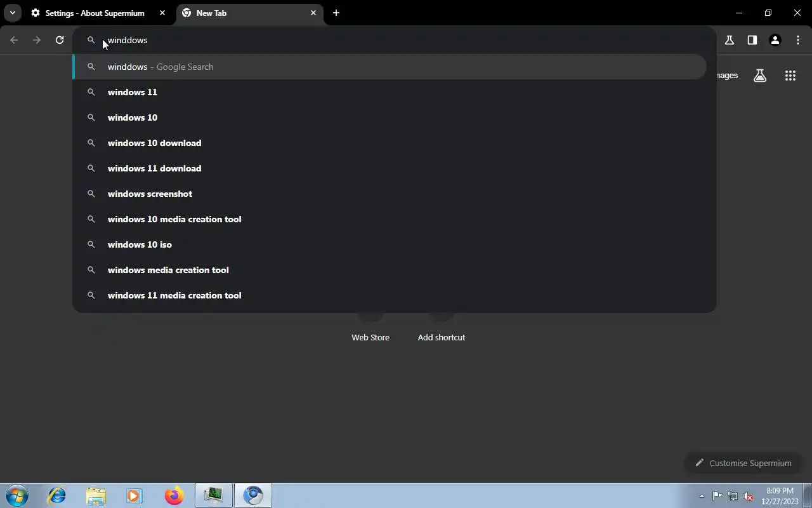Click the Show desktop strip
812x508 pixels.
tap(808, 496)
